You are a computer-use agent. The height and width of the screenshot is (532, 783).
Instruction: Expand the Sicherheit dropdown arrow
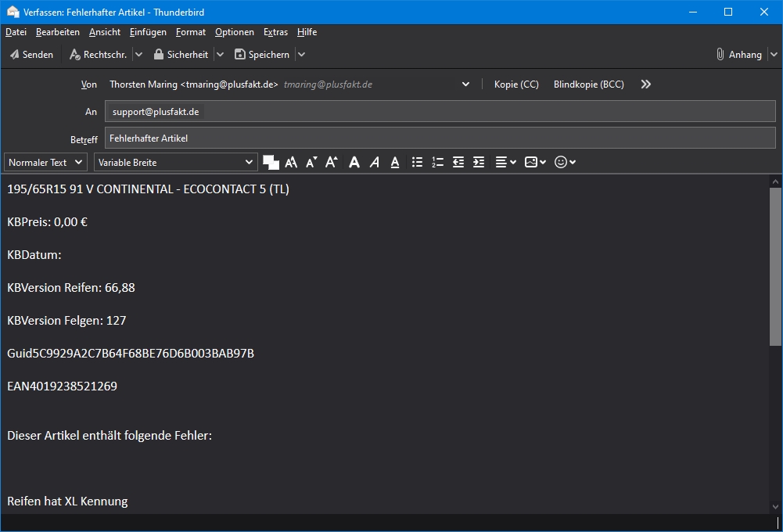click(x=220, y=55)
